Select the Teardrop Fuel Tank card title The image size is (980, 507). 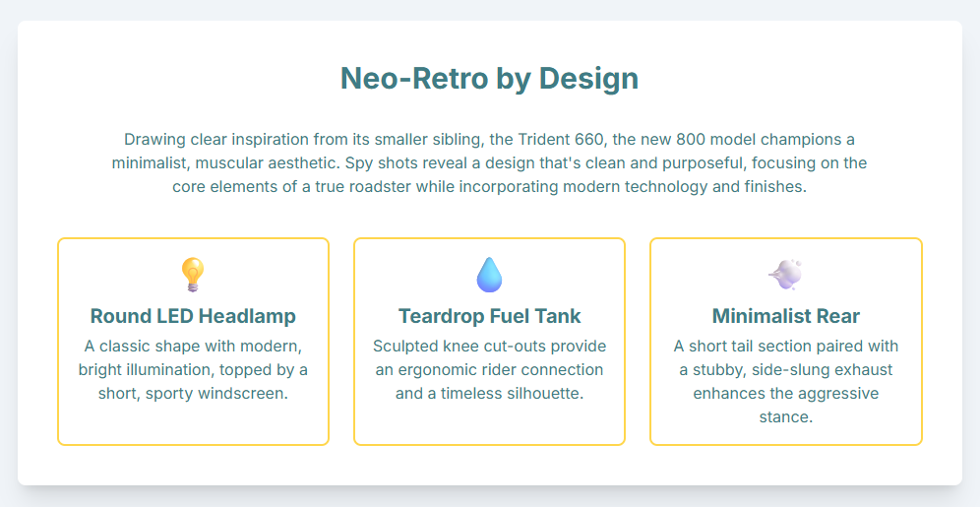coord(489,316)
